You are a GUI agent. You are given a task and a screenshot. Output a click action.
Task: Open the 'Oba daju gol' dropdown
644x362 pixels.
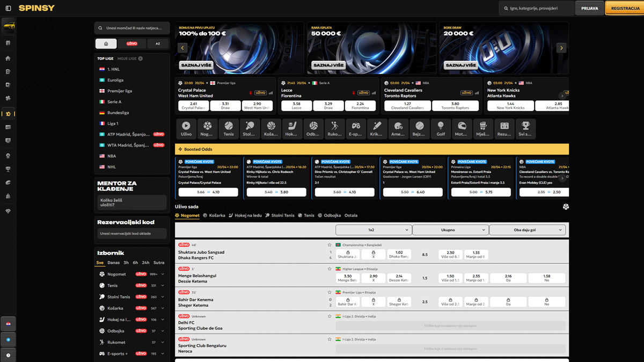pyautogui.click(x=527, y=230)
